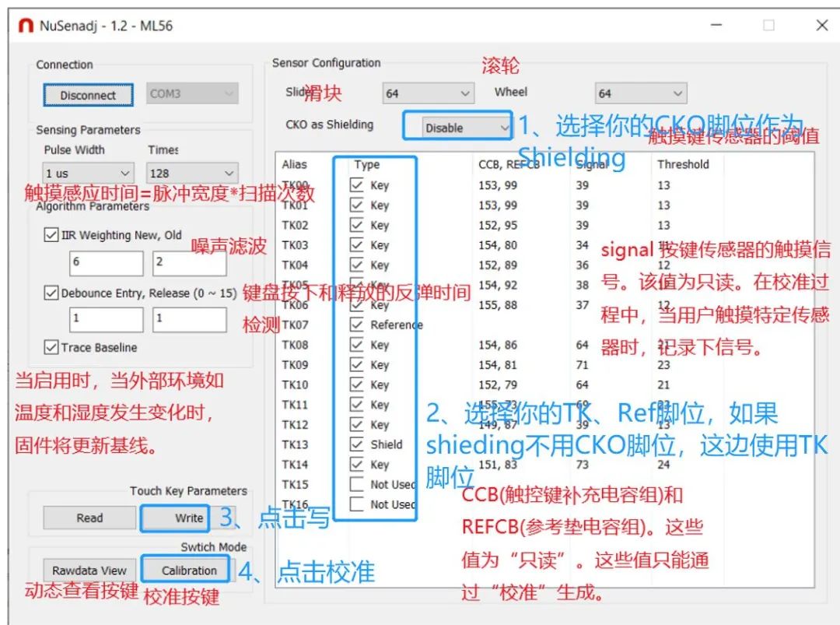Click the CCB value 155, 88
Image resolution: width=840 pixels, height=625 pixels.
point(498,304)
